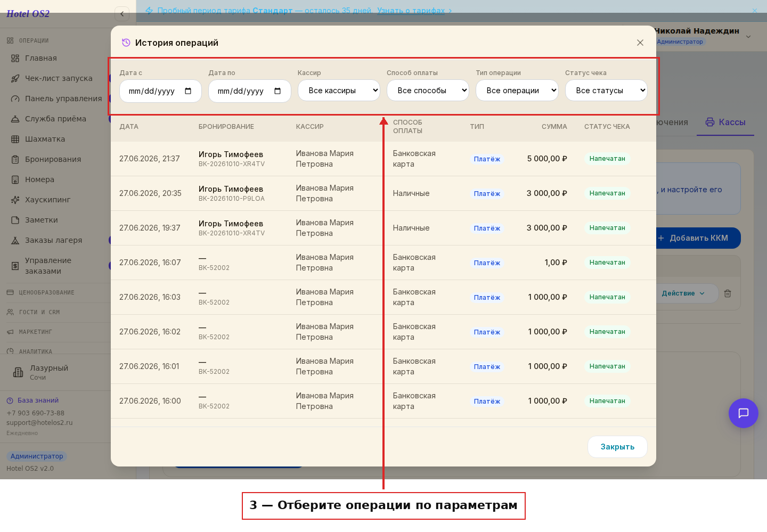Switch to the Кассы tab
Viewport: 767px width, 532px height.
725,122
